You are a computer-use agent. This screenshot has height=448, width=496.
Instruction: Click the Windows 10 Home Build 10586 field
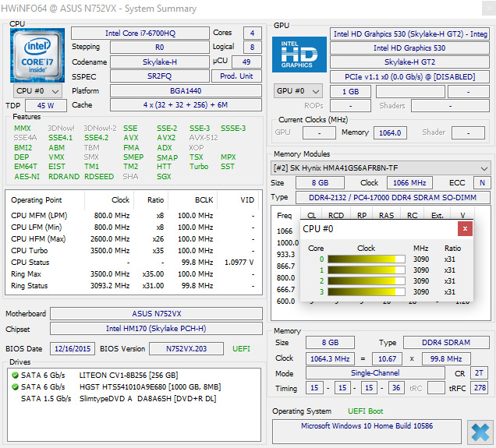(367, 432)
